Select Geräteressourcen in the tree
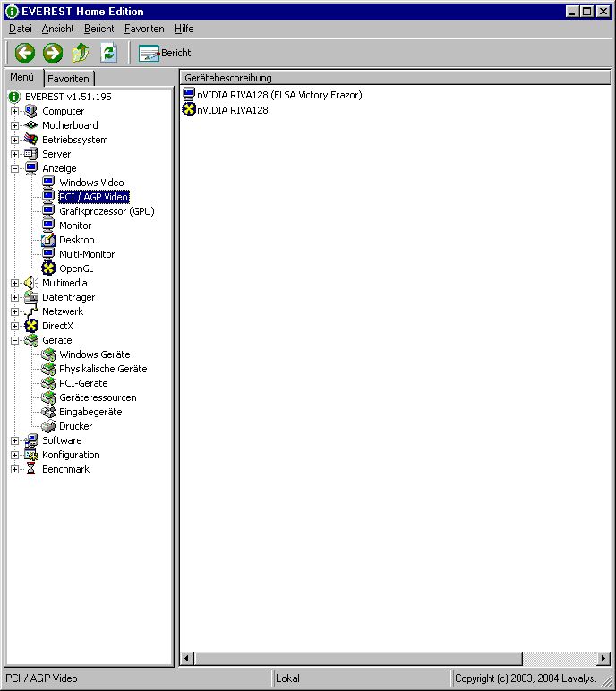 coord(98,397)
